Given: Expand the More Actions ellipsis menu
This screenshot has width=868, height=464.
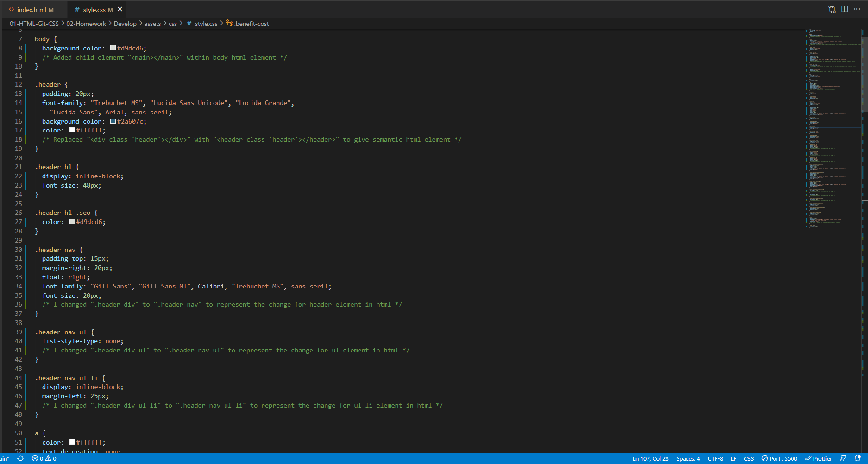Looking at the screenshot, I should (x=857, y=9).
